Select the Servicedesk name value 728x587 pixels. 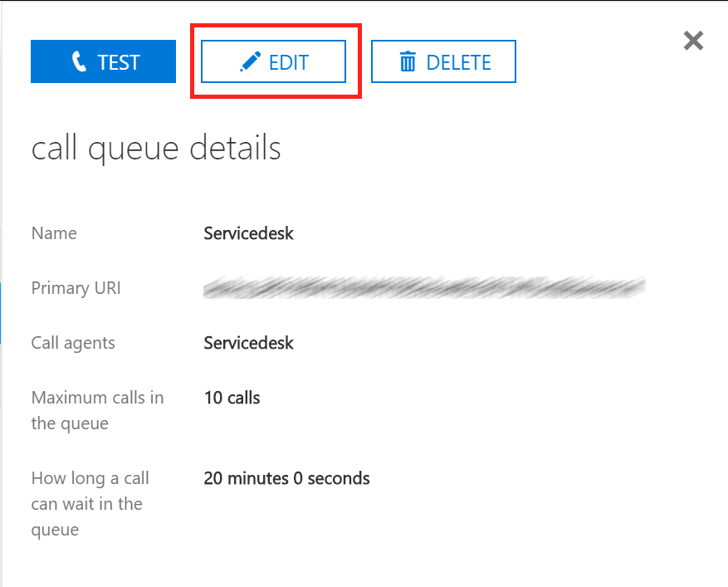tap(248, 233)
